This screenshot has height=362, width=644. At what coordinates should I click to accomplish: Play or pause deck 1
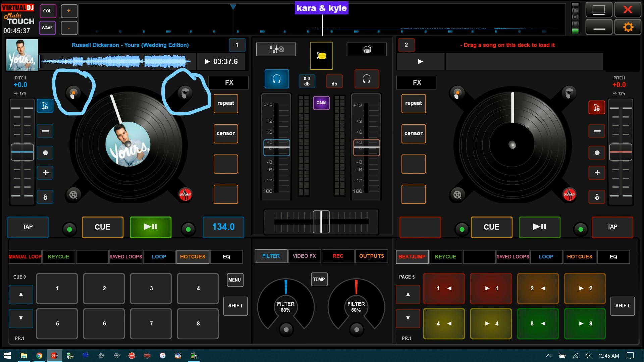pos(150,227)
